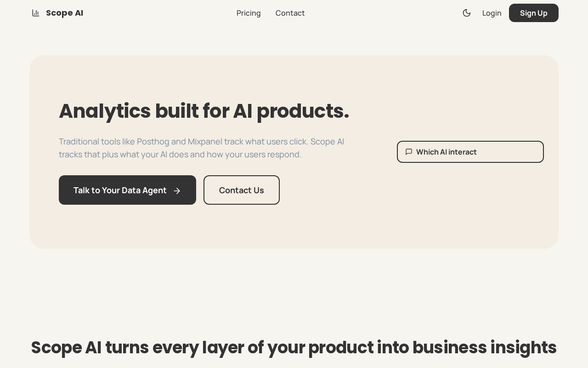Viewport: 588px width, 368px height.
Task: Click the Scope AI bar chart logo icon
Action: coord(36,13)
